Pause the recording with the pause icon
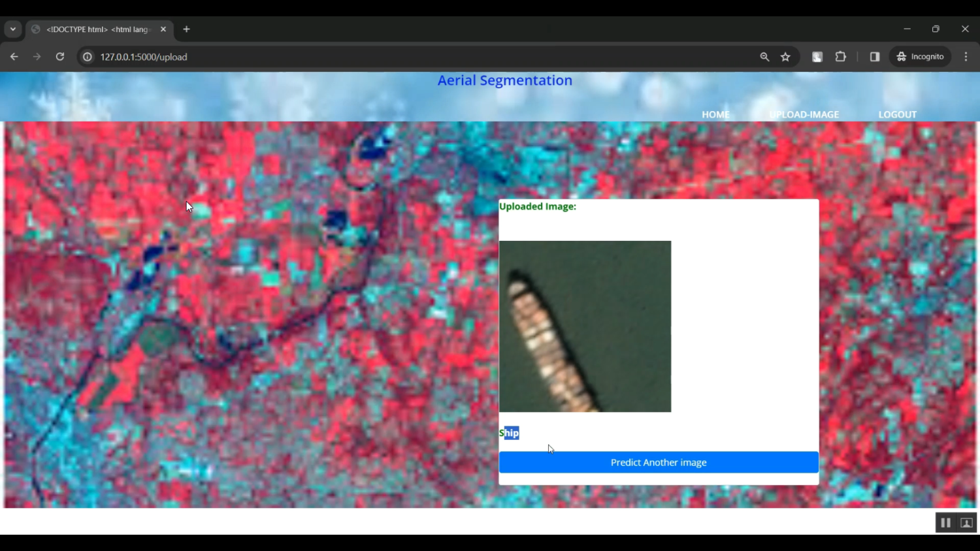Image resolution: width=980 pixels, height=551 pixels. [945, 523]
